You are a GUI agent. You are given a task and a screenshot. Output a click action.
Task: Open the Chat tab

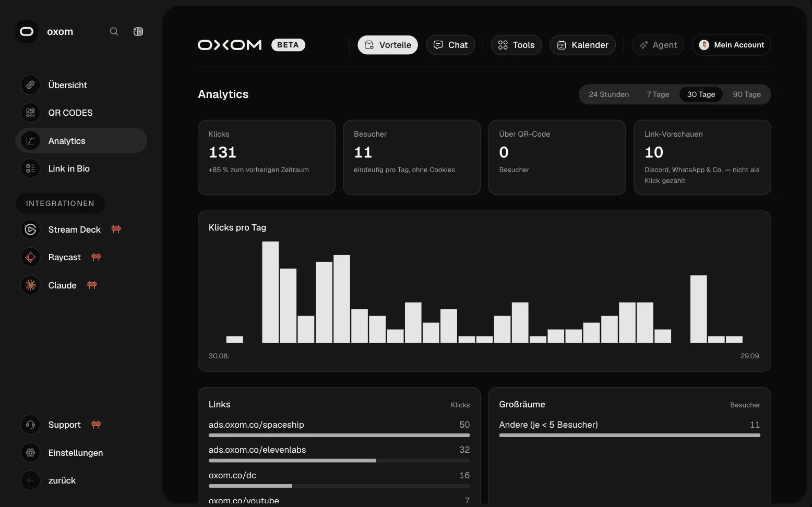pyautogui.click(x=450, y=45)
